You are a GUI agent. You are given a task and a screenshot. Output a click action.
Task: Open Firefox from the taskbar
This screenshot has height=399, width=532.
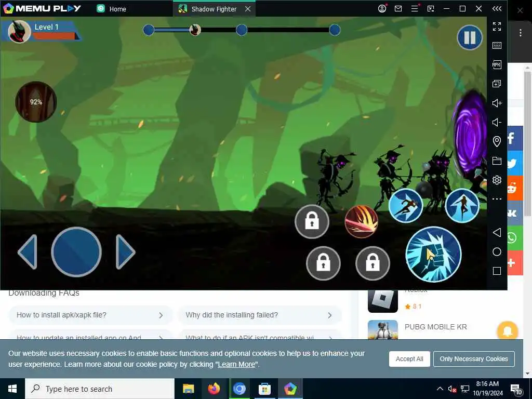[214, 389]
